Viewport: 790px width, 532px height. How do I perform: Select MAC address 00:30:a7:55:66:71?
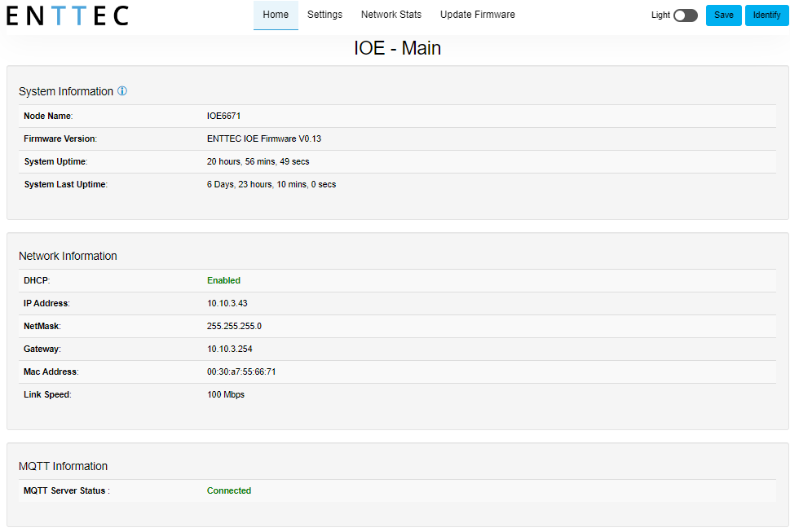pos(241,372)
